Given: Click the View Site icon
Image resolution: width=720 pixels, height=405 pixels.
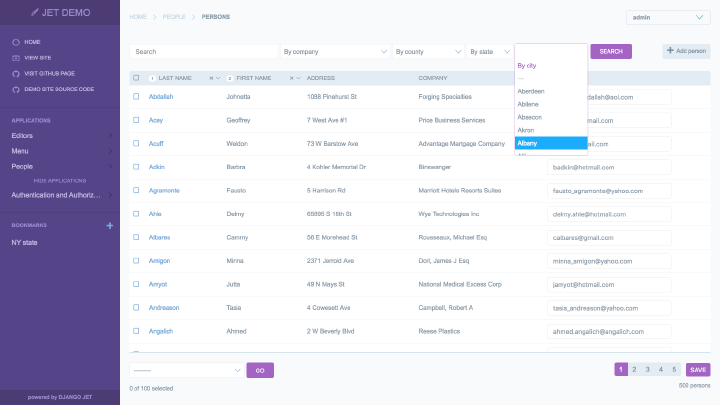Looking at the screenshot, I should pos(16,58).
